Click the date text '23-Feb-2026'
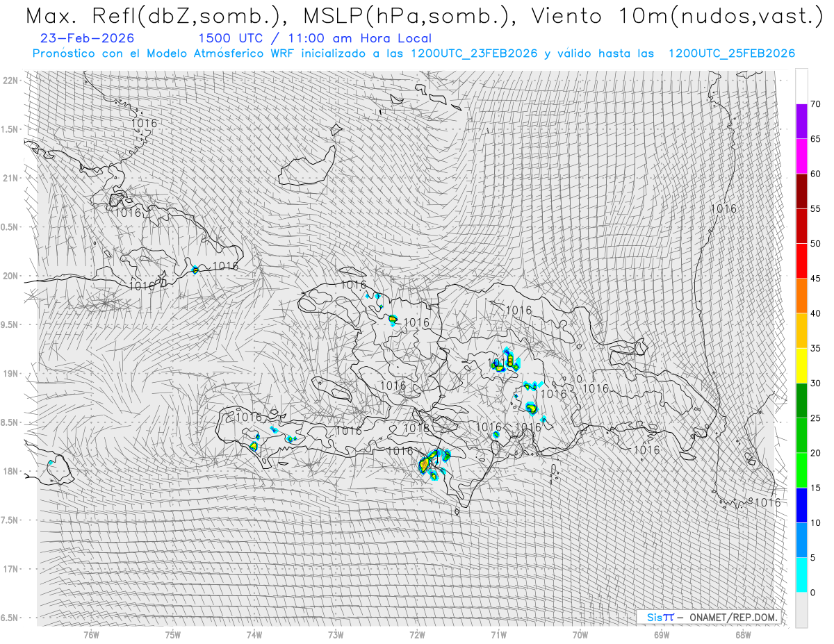Viewport: 834px width, 644px height. (88, 38)
